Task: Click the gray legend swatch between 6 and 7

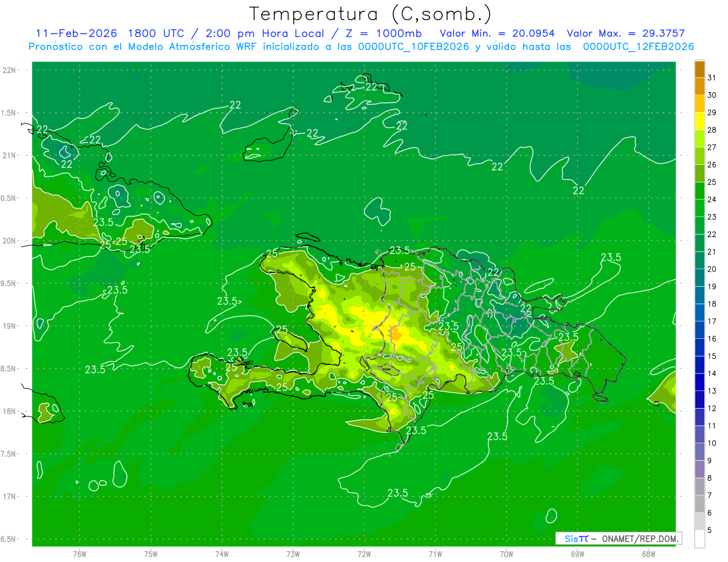Action: click(x=699, y=504)
